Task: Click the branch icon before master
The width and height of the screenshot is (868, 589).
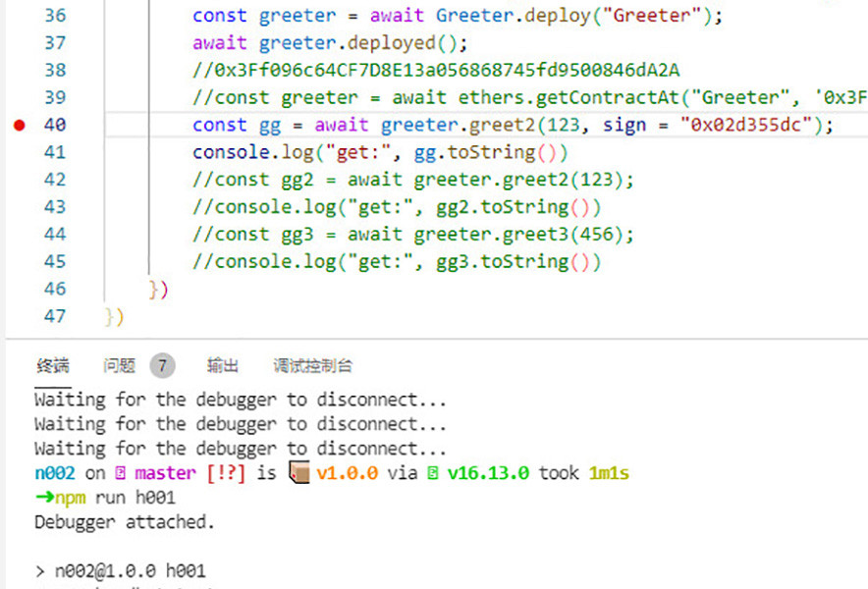Action: pos(120,473)
